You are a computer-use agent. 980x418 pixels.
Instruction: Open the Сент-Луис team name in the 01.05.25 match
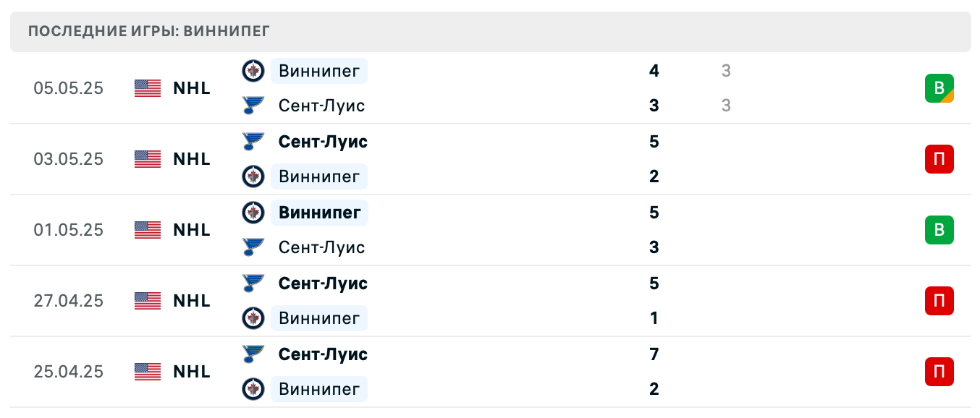click(321, 247)
